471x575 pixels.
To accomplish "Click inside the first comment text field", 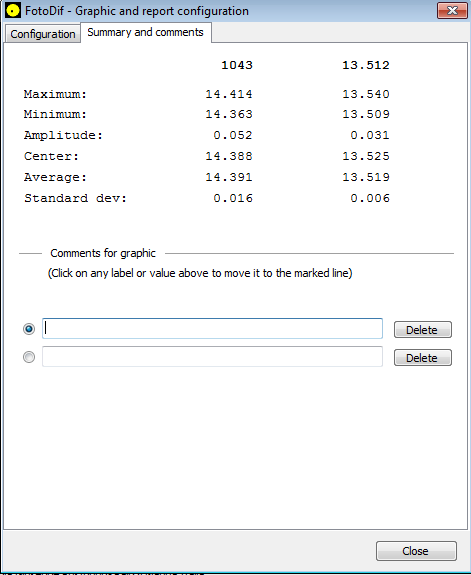I will (212, 329).
